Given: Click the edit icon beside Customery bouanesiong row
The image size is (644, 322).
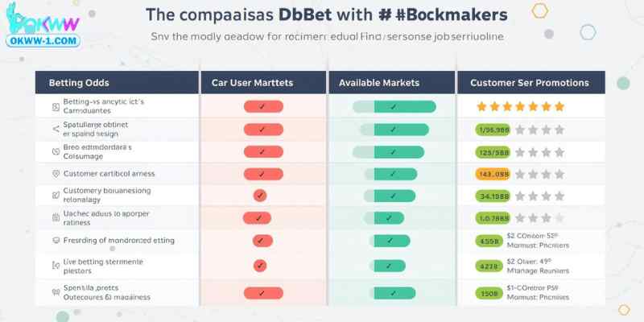Looking at the screenshot, I should click(x=56, y=195).
